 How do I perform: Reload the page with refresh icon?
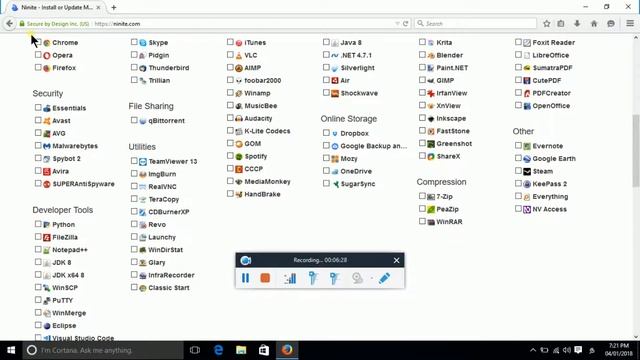405,24
